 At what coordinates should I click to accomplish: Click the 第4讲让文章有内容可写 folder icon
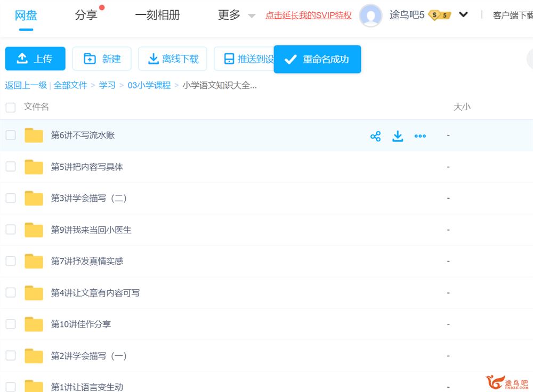pos(34,293)
